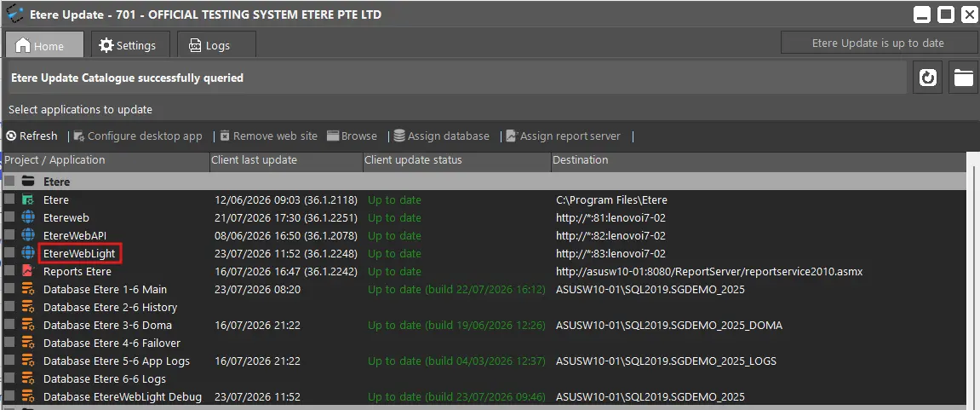Click Assign report server
The width and height of the screenshot is (980, 410).
[563, 136]
